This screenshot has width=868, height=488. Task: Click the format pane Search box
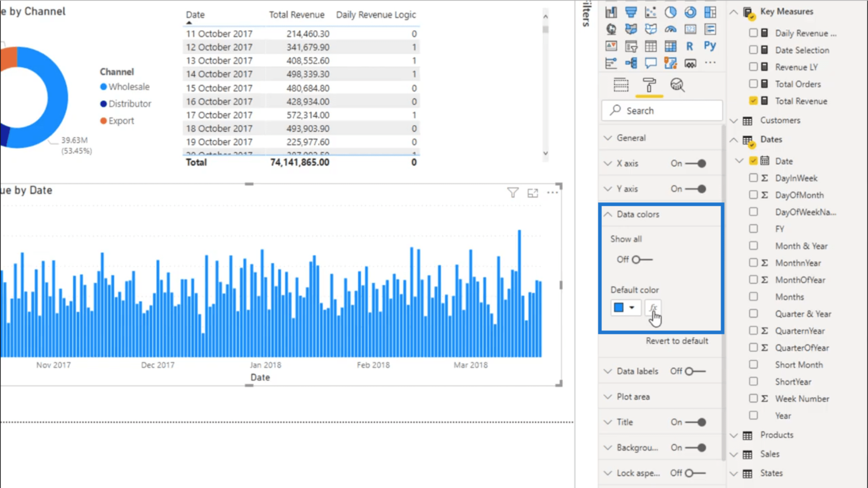(x=662, y=111)
